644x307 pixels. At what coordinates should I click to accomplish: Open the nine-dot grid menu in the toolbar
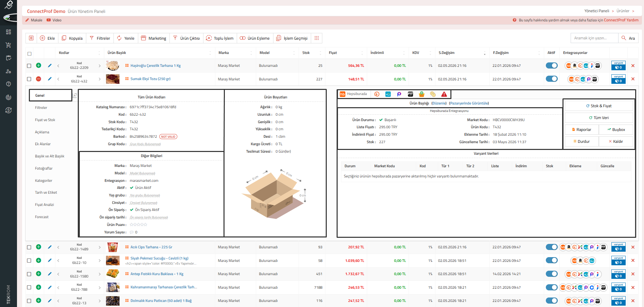coord(317,38)
